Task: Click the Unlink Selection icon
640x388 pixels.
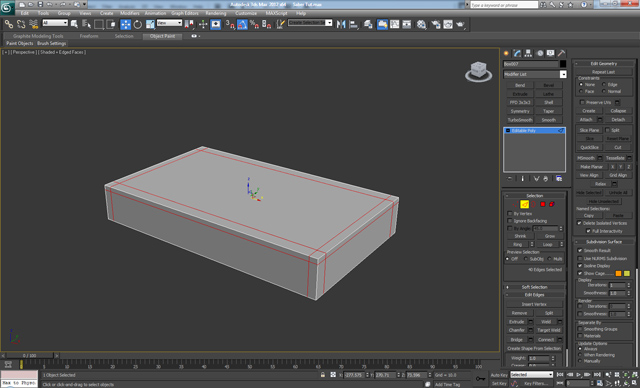Action: 21,24
